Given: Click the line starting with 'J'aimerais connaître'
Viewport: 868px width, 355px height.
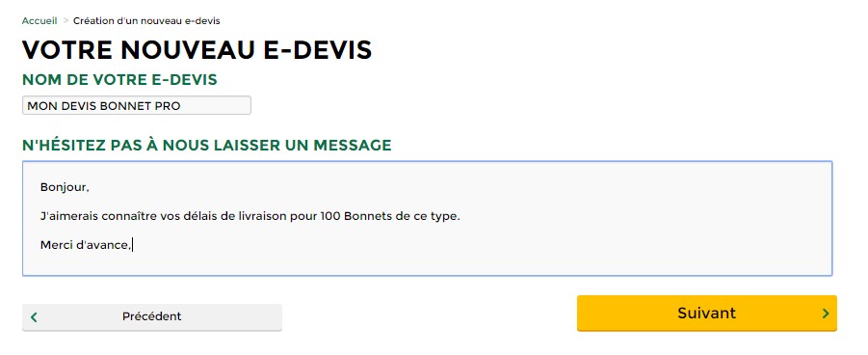Looking at the screenshot, I should point(250,216).
